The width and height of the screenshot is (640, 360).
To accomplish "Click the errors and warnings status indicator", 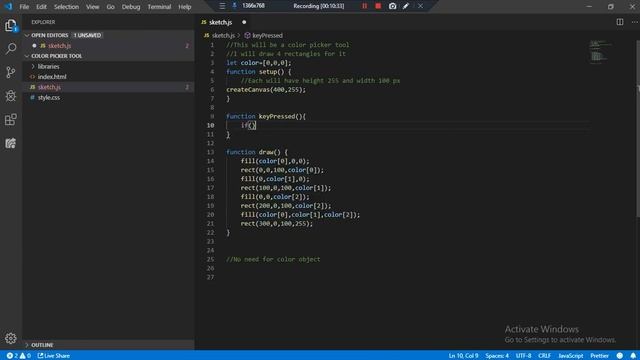I will [x=19, y=356].
